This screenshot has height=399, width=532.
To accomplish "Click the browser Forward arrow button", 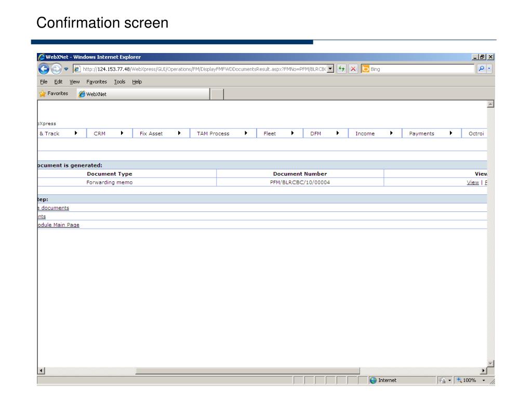I will coord(56,69).
